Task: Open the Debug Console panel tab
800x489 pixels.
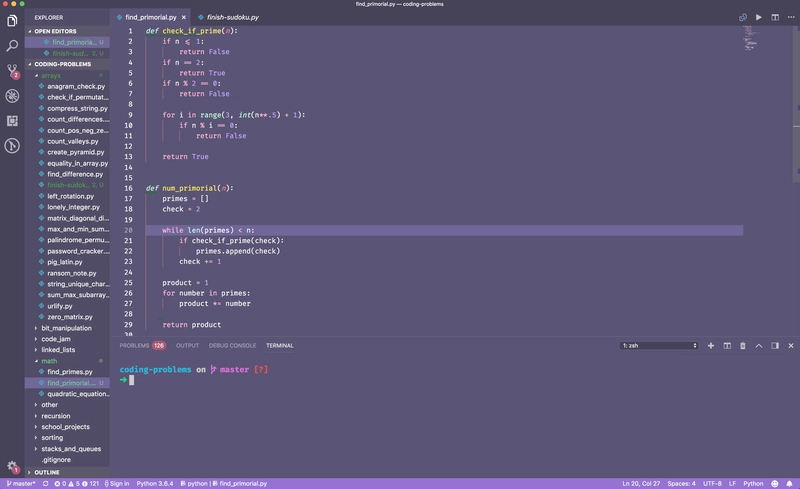Action: 232,346
